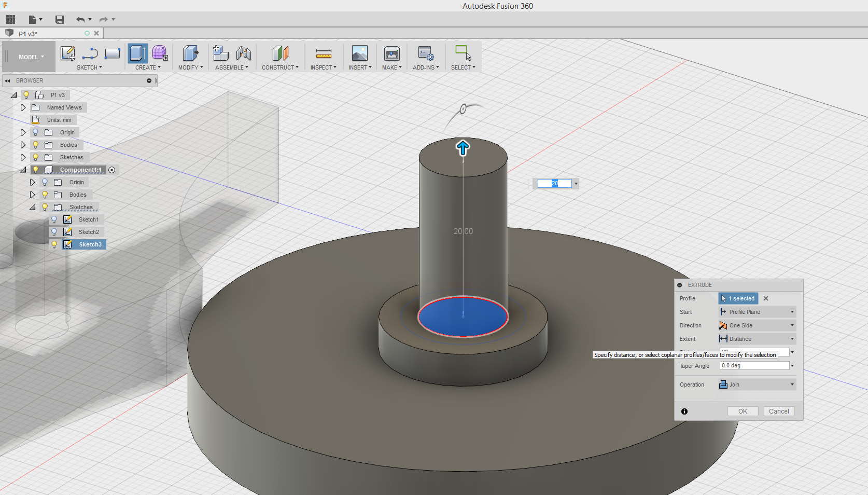This screenshot has width=868, height=495.
Task: Select the Create Sketch tool icon
Action: pos(67,53)
